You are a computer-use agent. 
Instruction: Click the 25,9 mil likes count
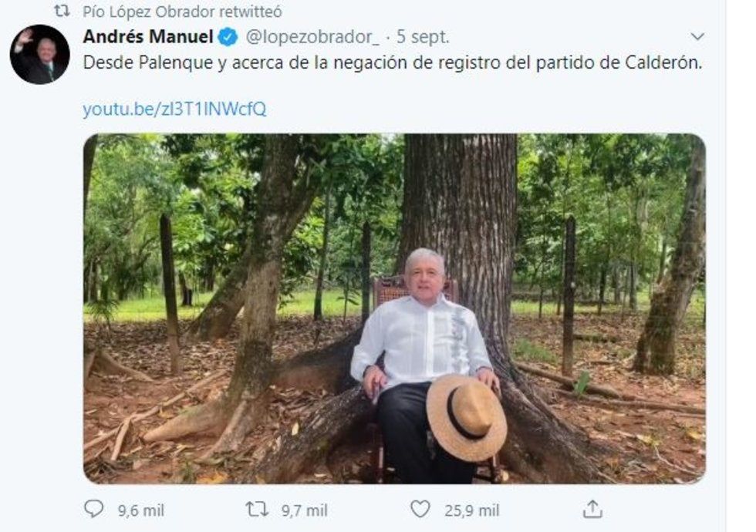click(471, 510)
